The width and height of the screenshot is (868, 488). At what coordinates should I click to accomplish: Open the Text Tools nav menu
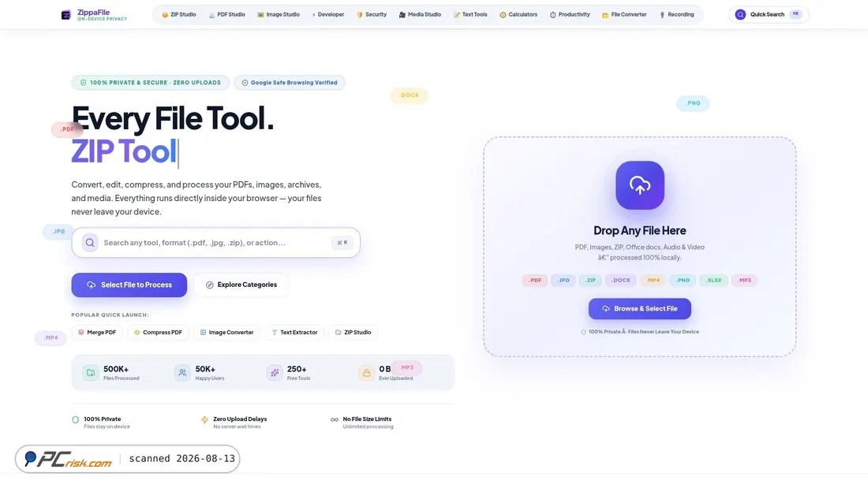pos(470,14)
